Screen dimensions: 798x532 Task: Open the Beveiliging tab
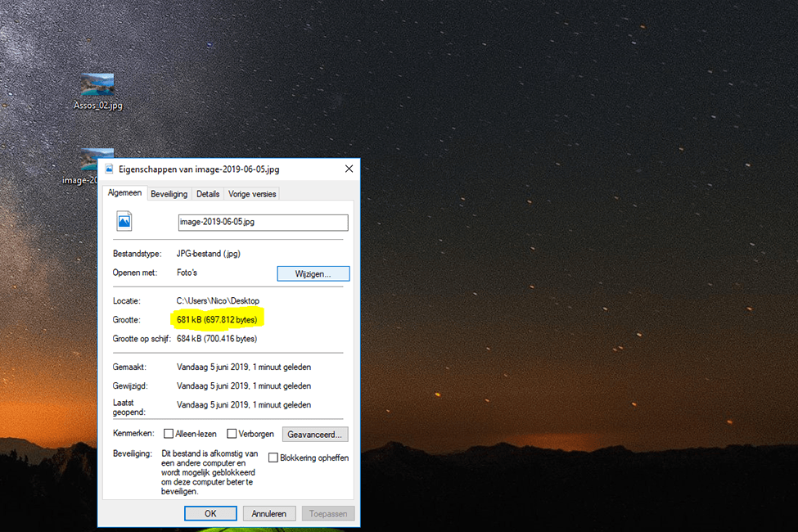click(x=169, y=194)
